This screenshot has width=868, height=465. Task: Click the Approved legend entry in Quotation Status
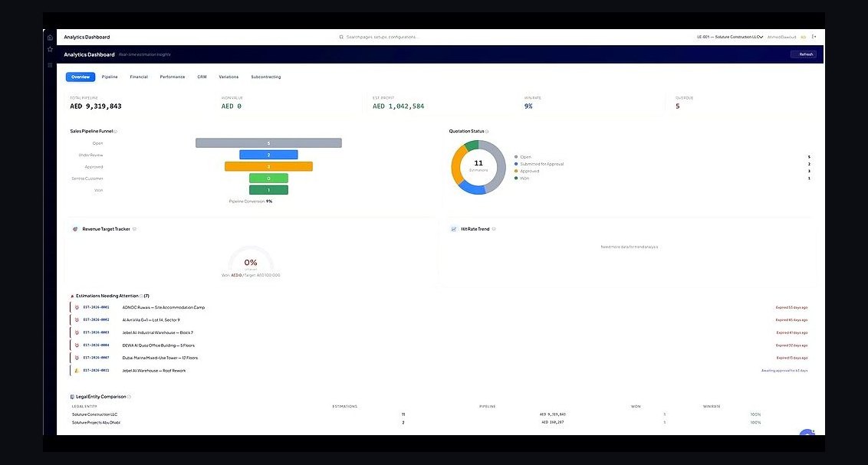[527, 172]
